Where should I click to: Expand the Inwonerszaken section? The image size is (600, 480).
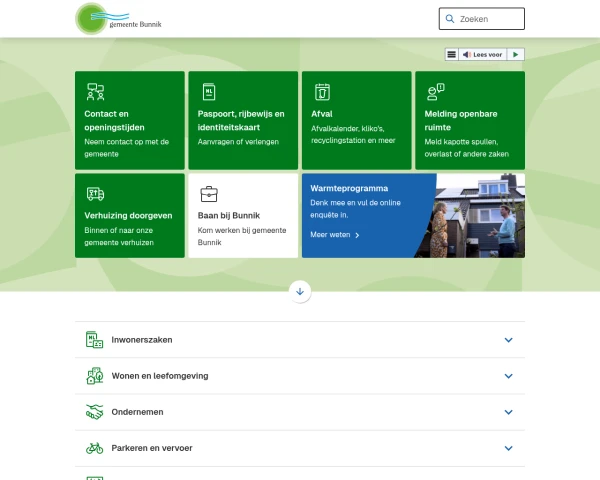click(x=300, y=340)
